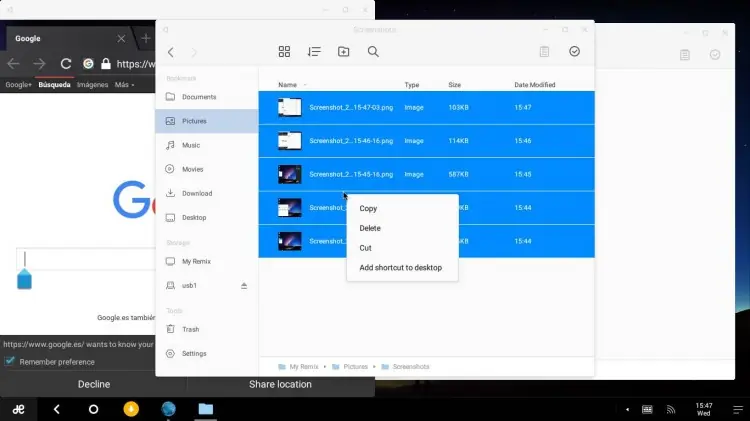Open the Movies bookmark
750x421 pixels.
click(207, 169)
